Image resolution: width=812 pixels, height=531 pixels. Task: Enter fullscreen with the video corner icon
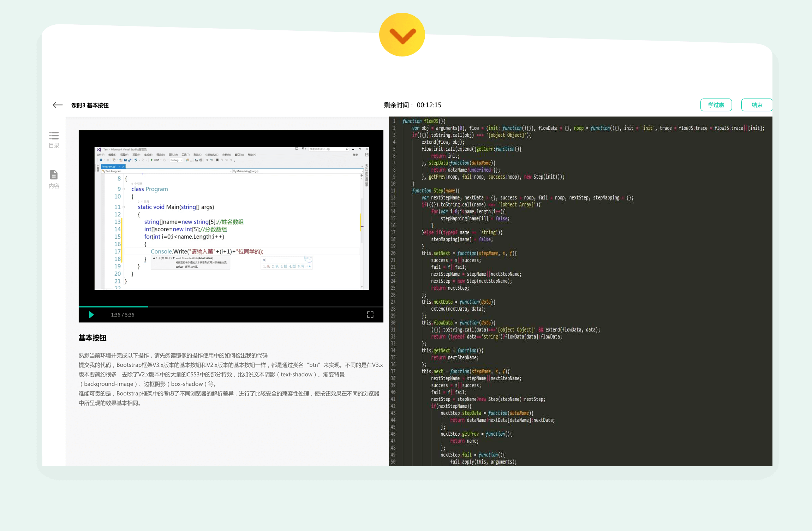point(370,315)
